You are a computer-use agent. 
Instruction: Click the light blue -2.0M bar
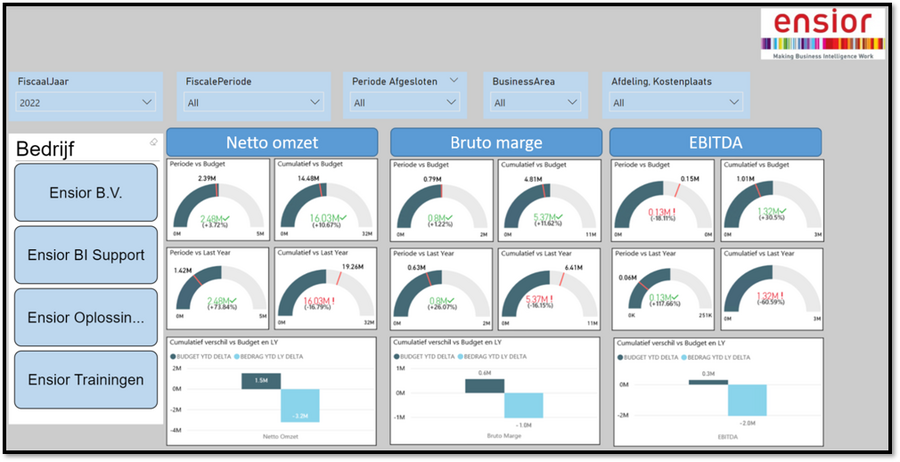747,400
